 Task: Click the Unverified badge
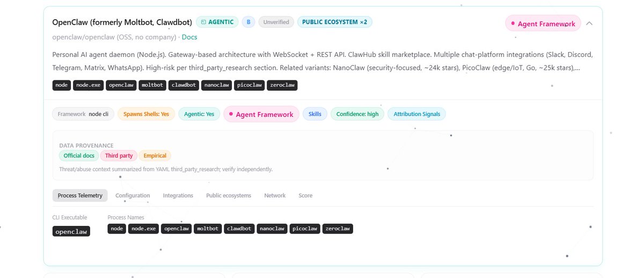point(276,22)
